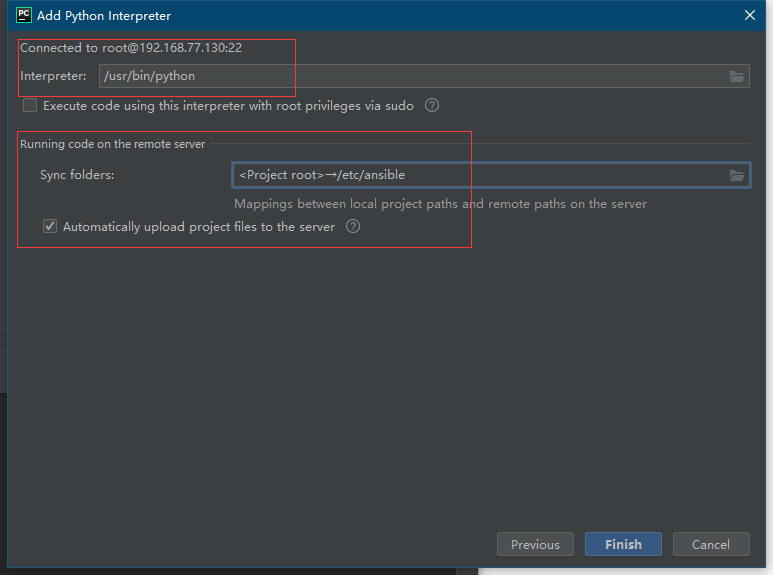Uncheck Automatically upload project files checkbox
773x575 pixels.
point(50,226)
